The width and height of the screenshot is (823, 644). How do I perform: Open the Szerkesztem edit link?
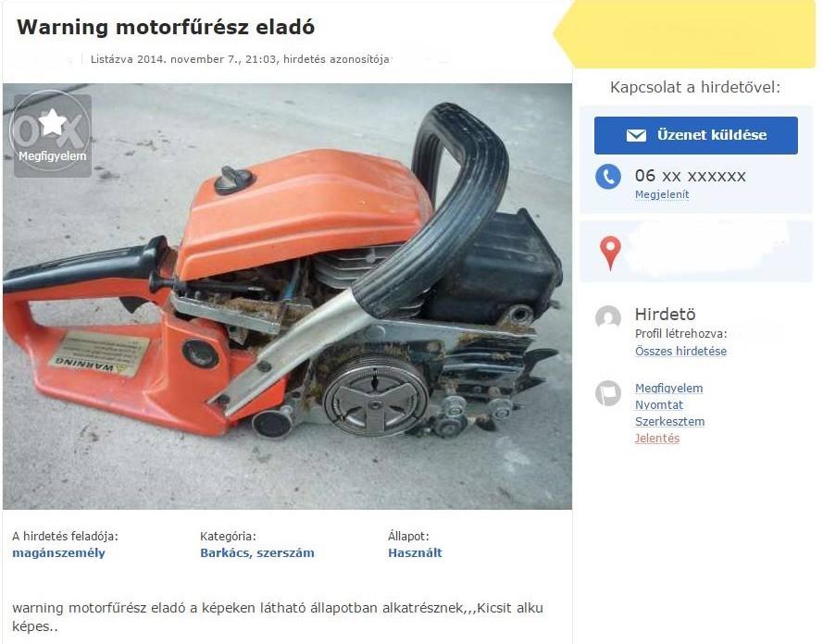[669, 422]
